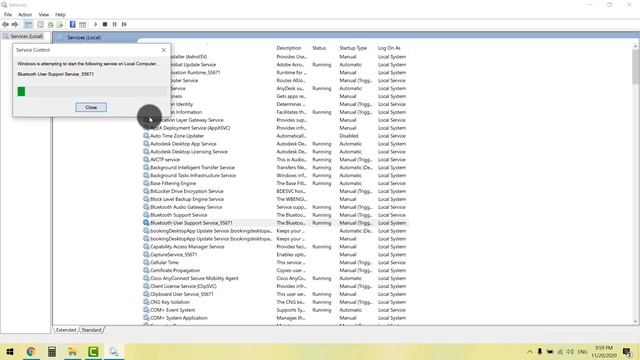Select Cellular Time service

[x=276, y=262]
